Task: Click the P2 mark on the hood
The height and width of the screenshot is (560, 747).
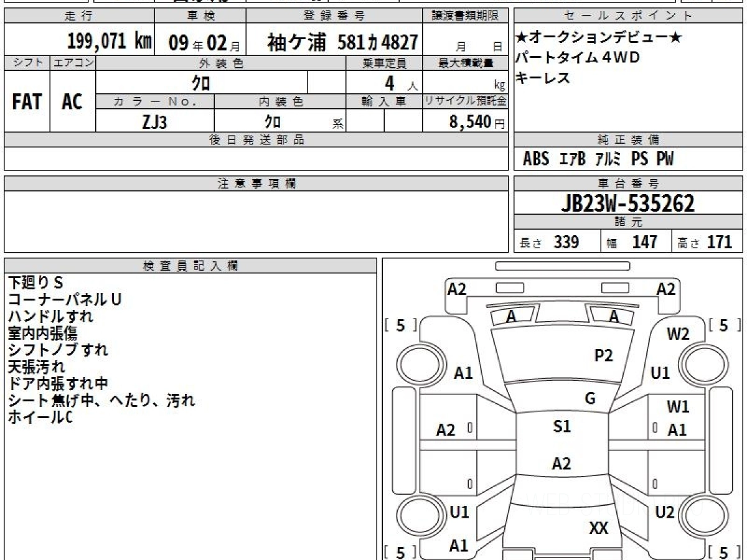Action: click(604, 355)
